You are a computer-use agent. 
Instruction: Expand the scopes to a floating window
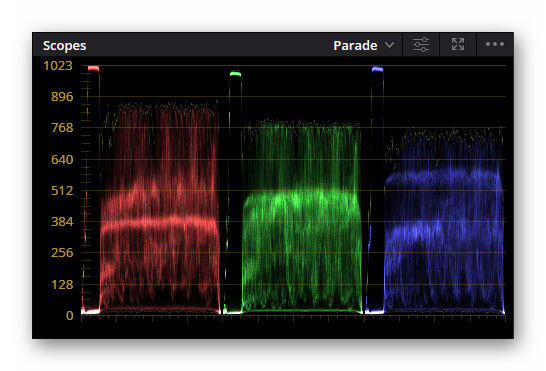tap(458, 44)
